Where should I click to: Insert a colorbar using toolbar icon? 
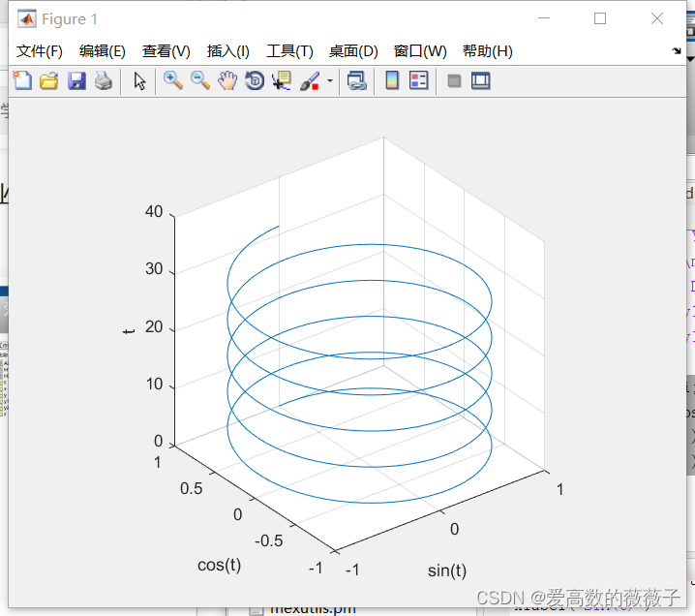[392, 80]
